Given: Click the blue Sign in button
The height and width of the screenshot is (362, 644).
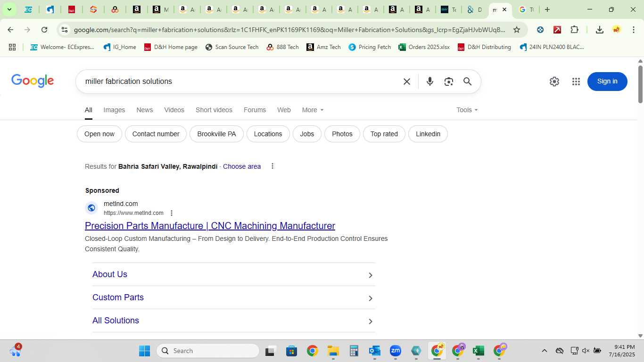Looking at the screenshot, I should [607, 82].
